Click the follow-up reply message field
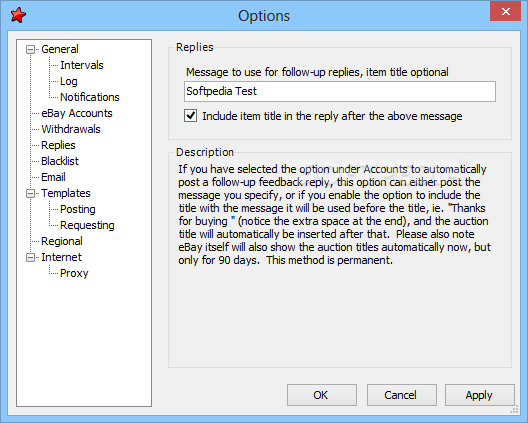528x423 pixels. (x=340, y=91)
